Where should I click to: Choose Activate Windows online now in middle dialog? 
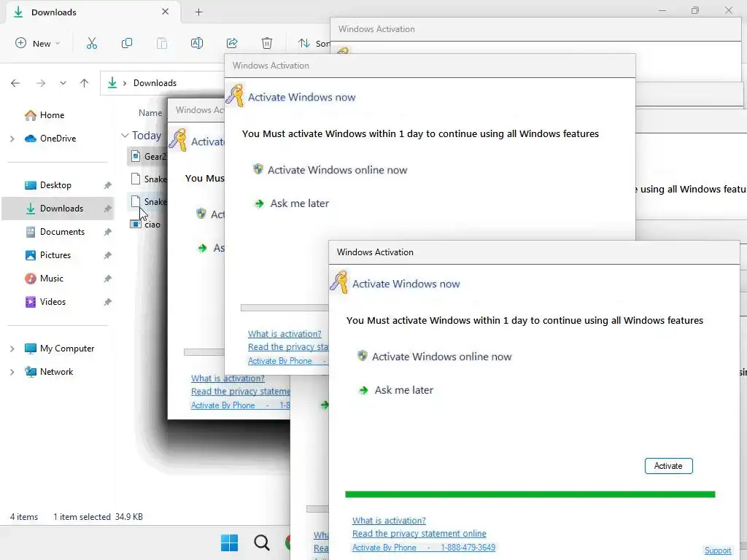point(337,170)
